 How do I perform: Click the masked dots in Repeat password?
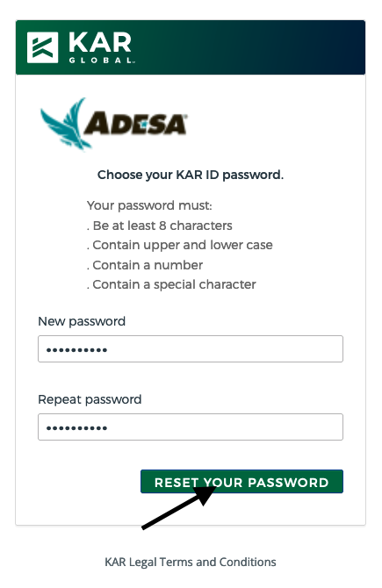[x=76, y=428]
